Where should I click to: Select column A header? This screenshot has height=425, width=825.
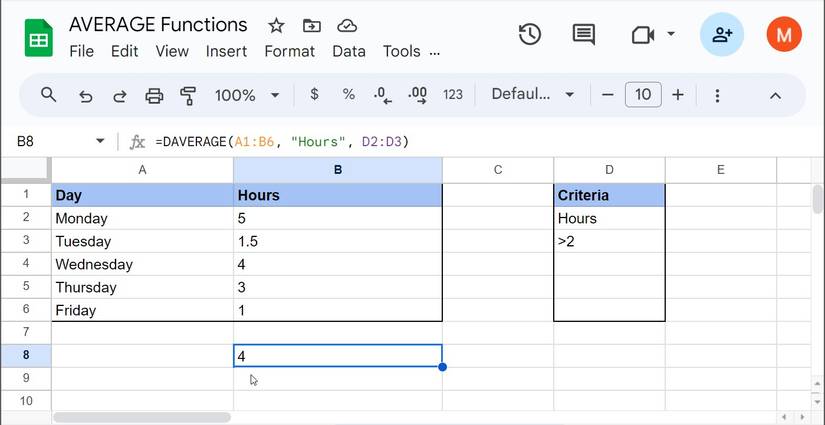pyautogui.click(x=142, y=170)
